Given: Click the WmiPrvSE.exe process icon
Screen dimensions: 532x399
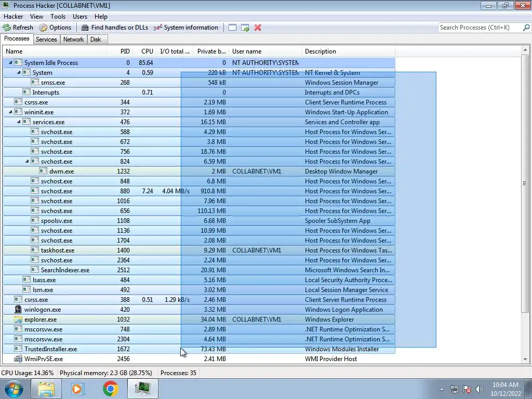Looking at the screenshot, I should tap(18, 358).
